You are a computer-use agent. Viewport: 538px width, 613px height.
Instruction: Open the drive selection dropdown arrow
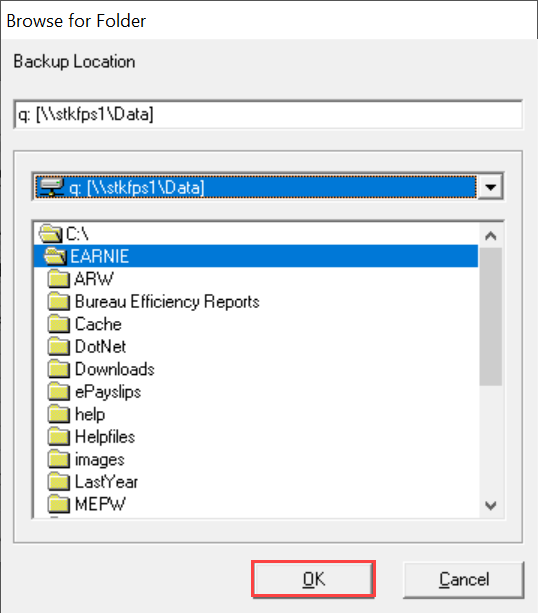[490, 187]
